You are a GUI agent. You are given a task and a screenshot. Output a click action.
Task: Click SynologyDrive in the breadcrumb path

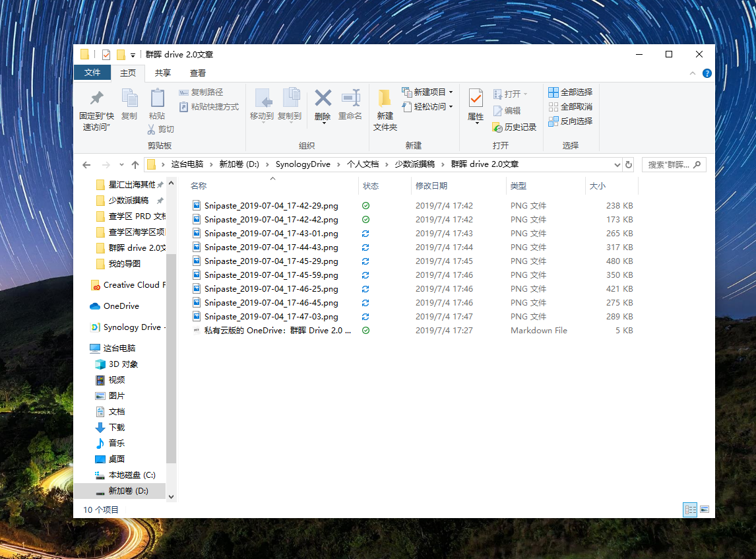point(303,164)
